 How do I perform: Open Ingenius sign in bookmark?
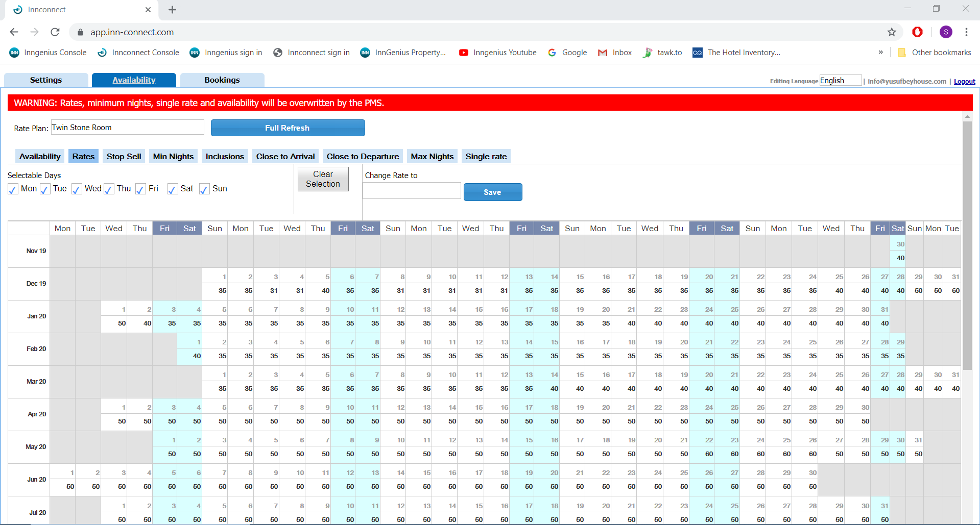point(226,53)
